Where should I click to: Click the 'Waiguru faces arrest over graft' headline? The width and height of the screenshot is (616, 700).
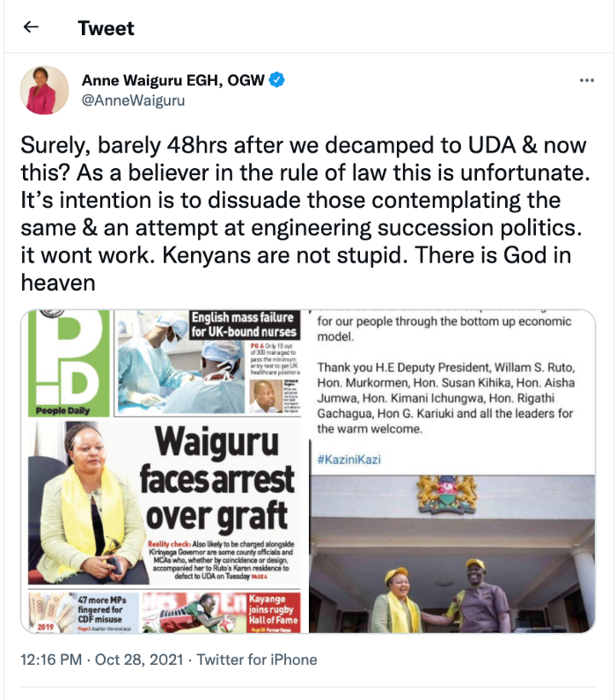coord(216,479)
